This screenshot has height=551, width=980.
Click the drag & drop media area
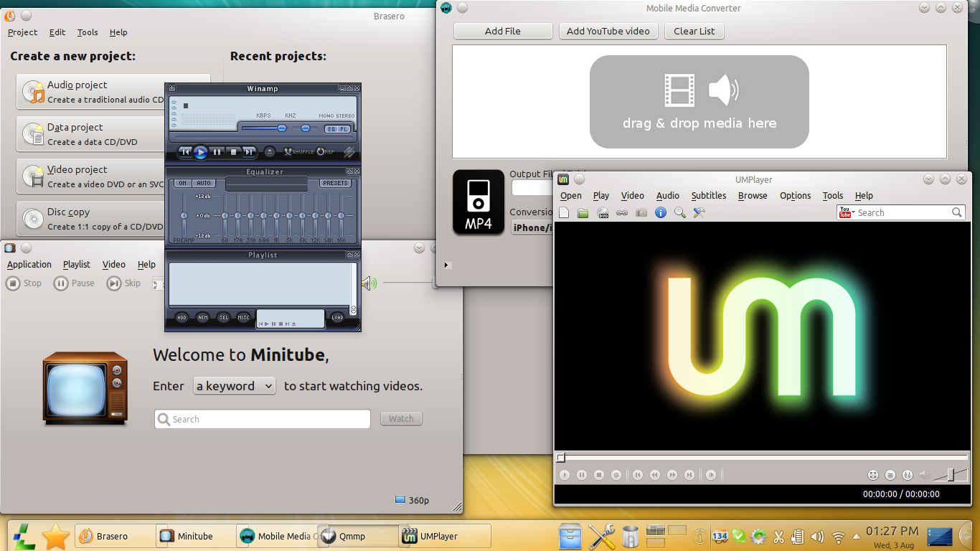pos(699,102)
